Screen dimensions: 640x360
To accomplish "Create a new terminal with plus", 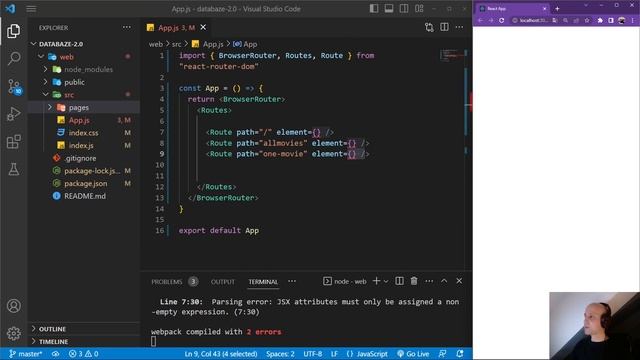I will click(376, 281).
